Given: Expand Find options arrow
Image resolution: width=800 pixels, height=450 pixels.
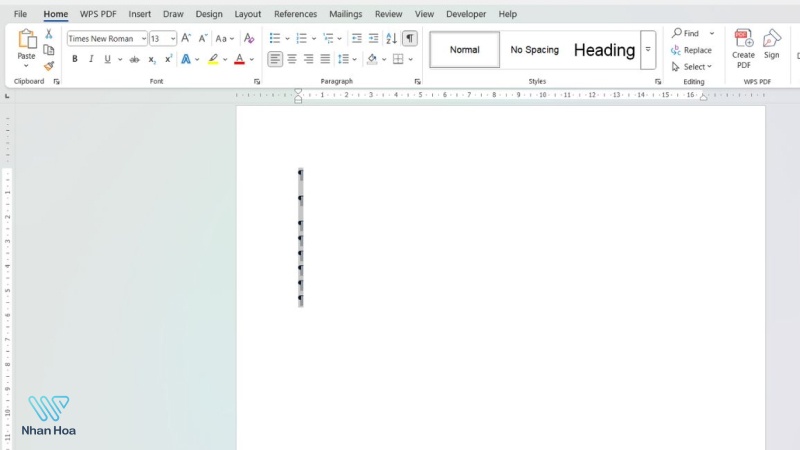Looking at the screenshot, I should coord(712,33).
